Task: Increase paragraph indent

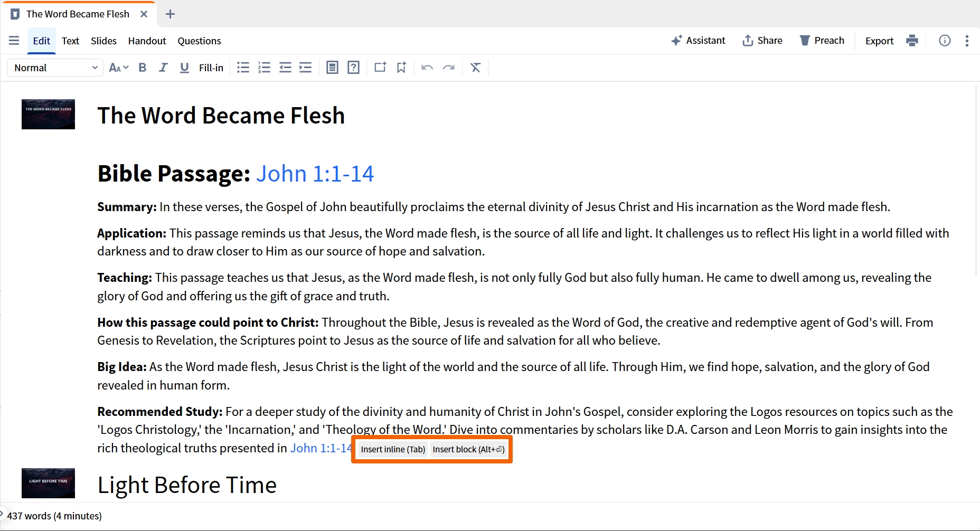Action: point(306,68)
